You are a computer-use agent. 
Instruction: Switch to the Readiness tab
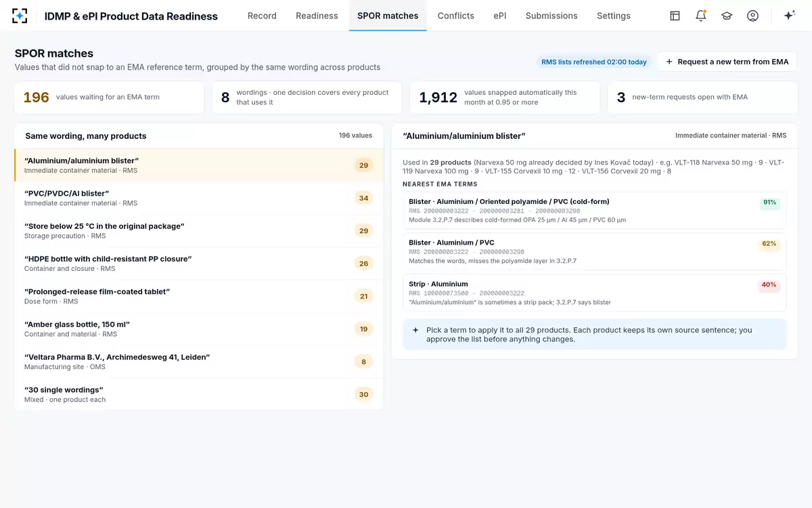(x=317, y=16)
